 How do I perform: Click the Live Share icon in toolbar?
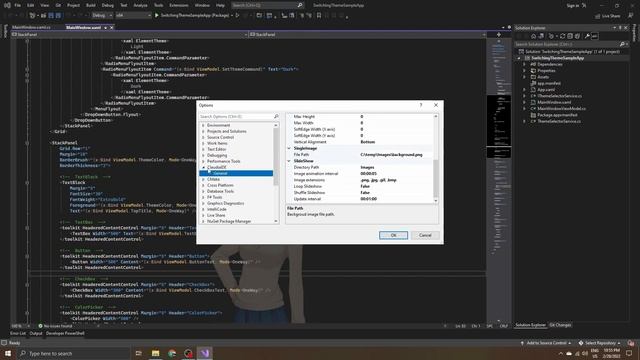[598, 16]
